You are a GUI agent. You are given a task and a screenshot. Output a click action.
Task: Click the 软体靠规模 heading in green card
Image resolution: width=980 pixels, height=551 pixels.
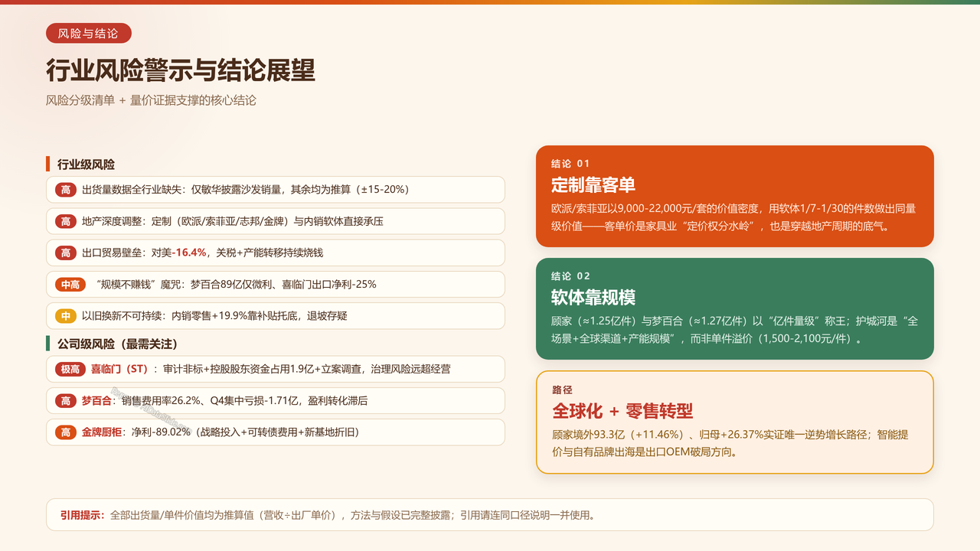tap(593, 298)
